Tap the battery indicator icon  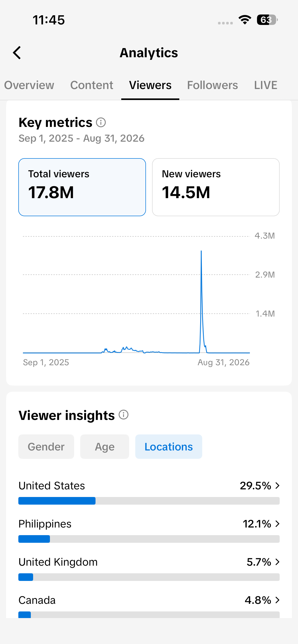(267, 20)
